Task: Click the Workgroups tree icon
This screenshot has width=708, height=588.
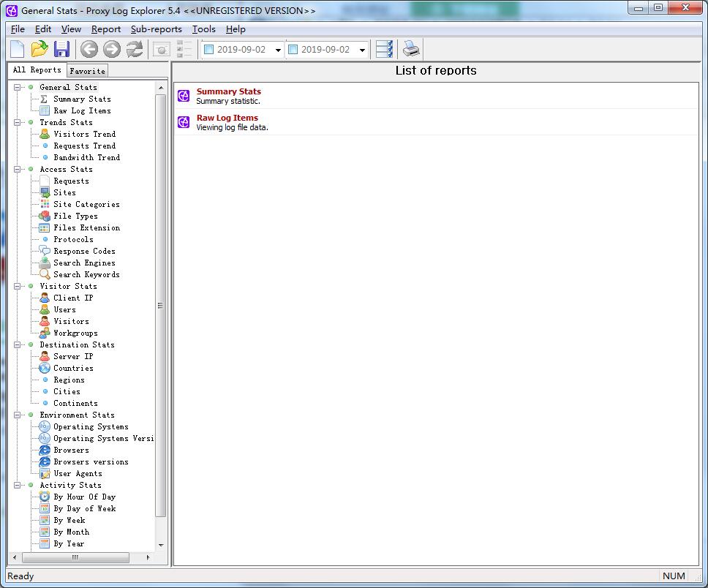Action: click(x=45, y=333)
